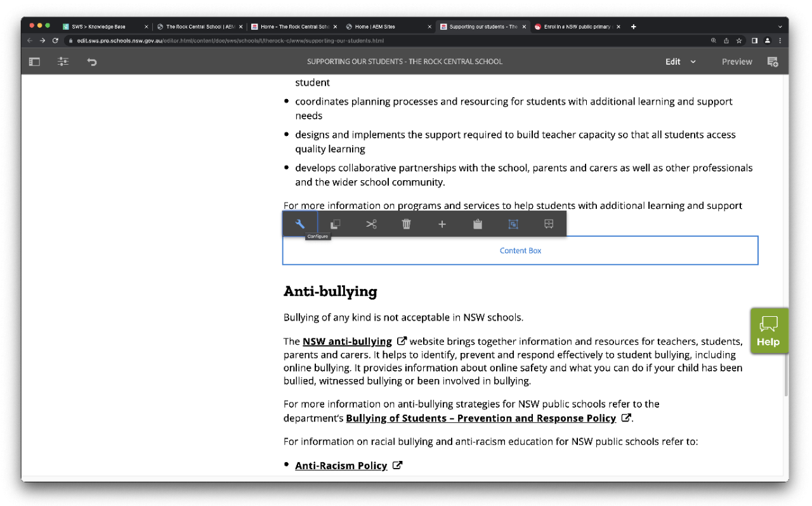The width and height of the screenshot is (812, 506).
Task: Toggle the browser side panel icon
Action: 755,41
